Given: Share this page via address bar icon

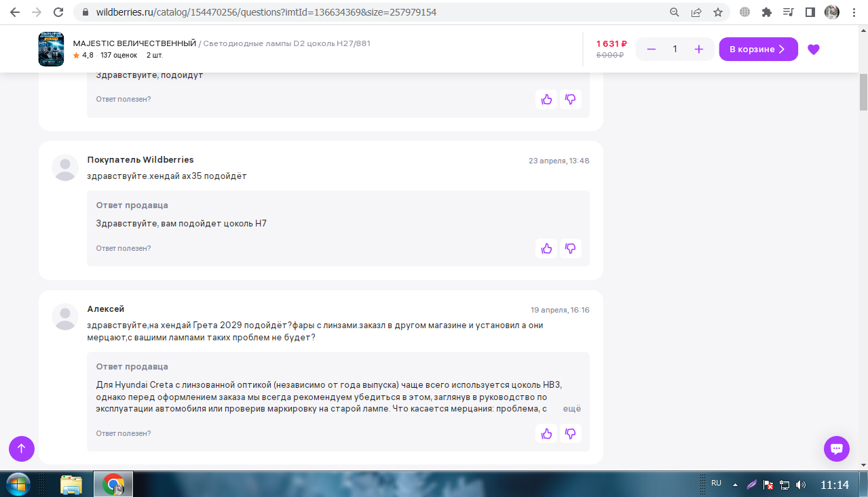Looking at the screenshot, I should coord(696,12).
